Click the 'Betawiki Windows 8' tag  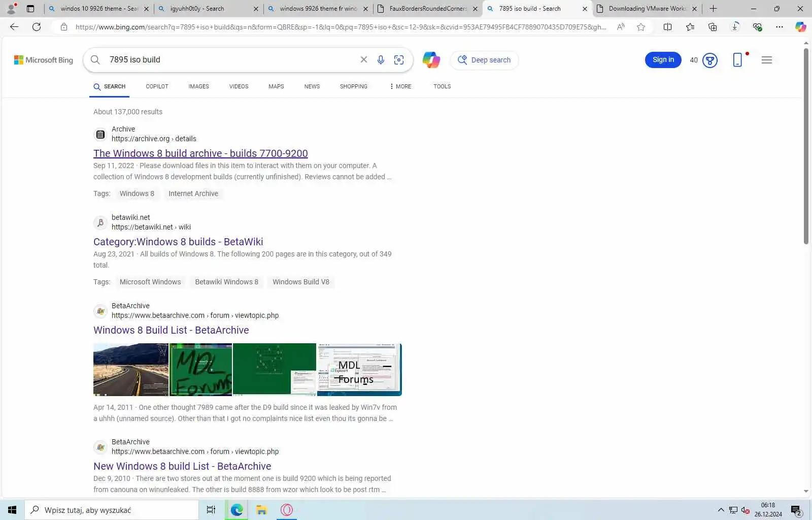(x=226, y=282)
